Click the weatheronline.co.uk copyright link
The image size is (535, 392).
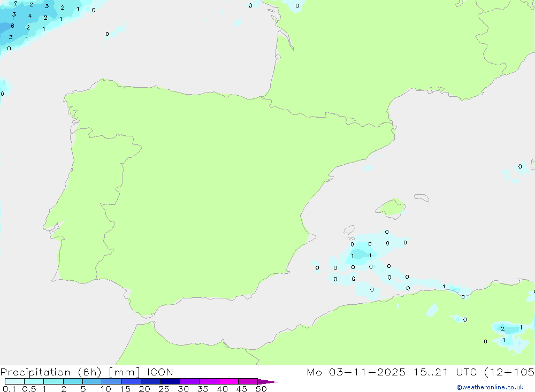490,387
